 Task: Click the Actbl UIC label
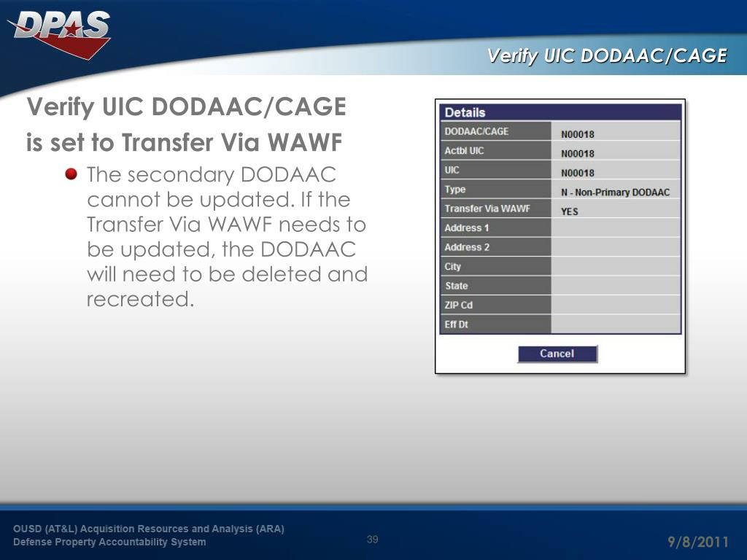(x=464, y=151)
